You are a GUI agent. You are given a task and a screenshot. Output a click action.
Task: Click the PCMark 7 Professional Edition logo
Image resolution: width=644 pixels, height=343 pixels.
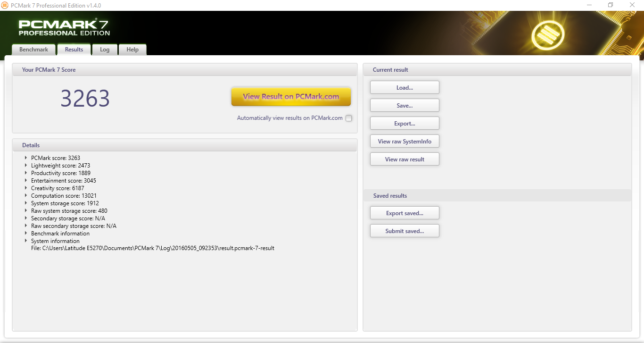tap(64, 27)
